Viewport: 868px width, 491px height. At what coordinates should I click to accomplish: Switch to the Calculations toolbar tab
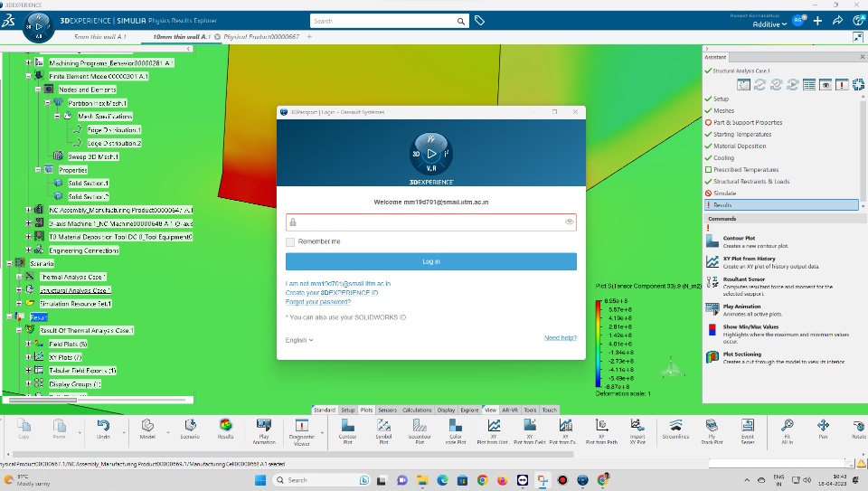417,411
